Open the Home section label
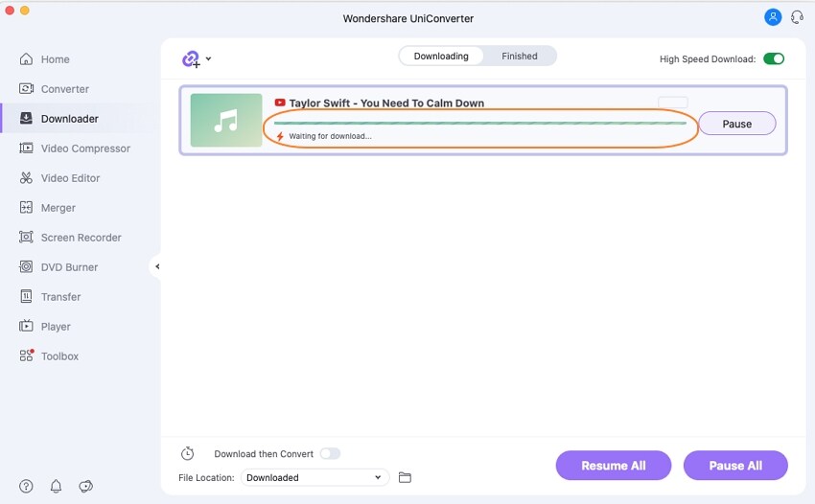This screenshot has height=504, width=815. tap(55, 59)
